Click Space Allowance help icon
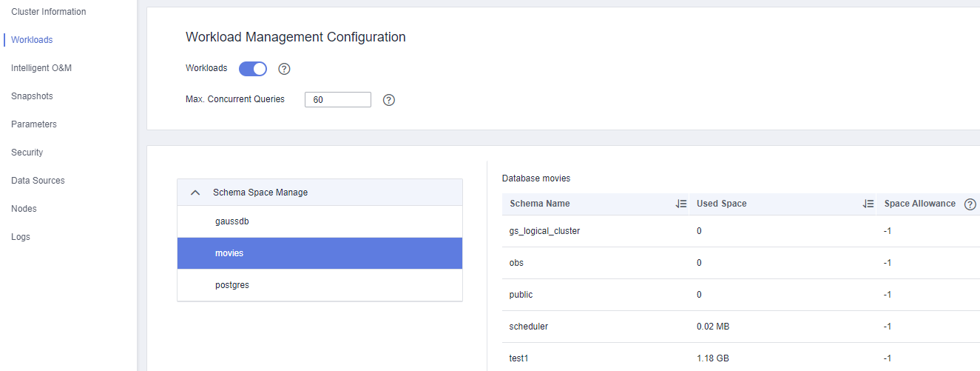 pos(970,204)
